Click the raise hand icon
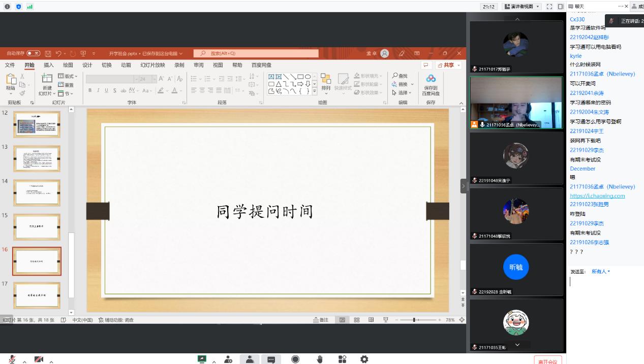 pos(320,359)
